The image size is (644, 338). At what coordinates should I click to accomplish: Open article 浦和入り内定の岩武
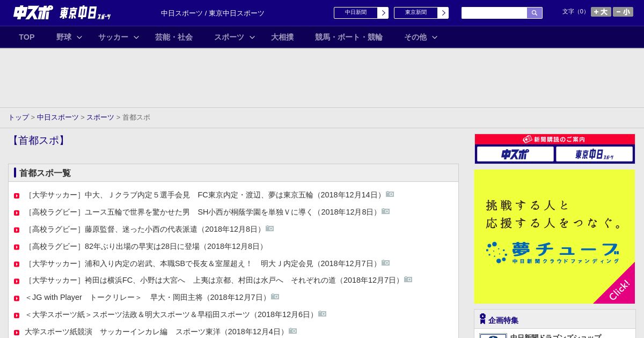(x=203, y=263)
